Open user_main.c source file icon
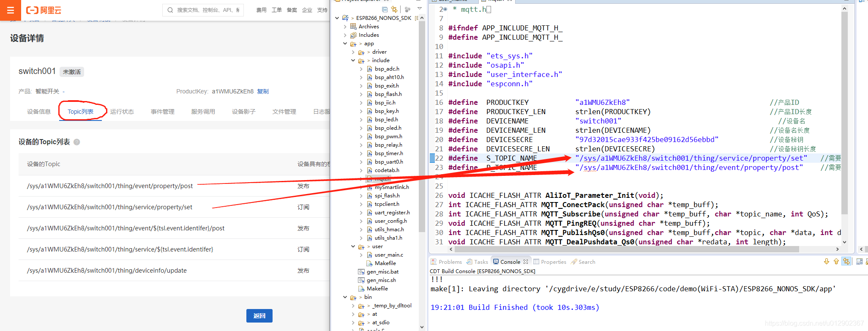Image resolution: width=868 pixels, height=331 pixels. pyautogui.click(x=369, y=255)
